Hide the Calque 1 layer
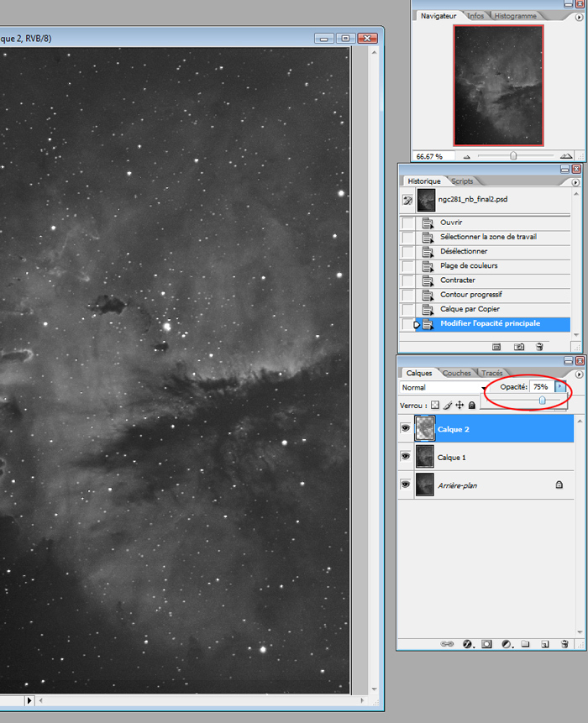Screen dimensions: 588x723 click(x=406, y=457)
